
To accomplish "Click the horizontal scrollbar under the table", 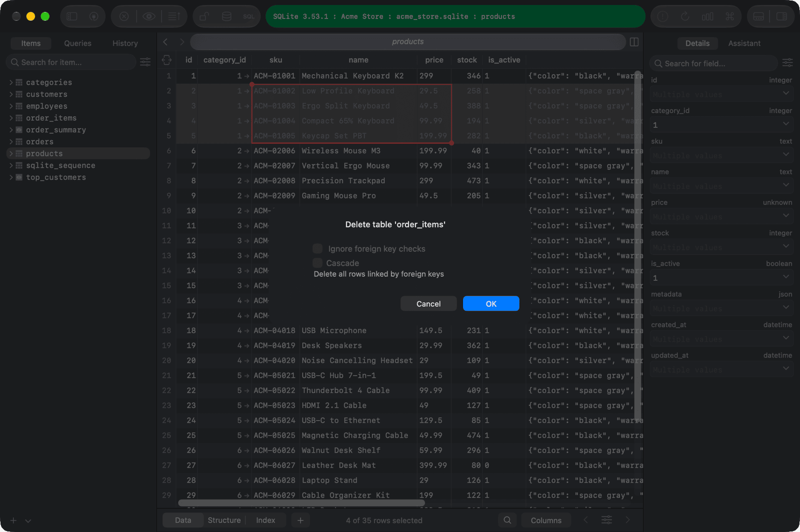I will pos(301,503).
